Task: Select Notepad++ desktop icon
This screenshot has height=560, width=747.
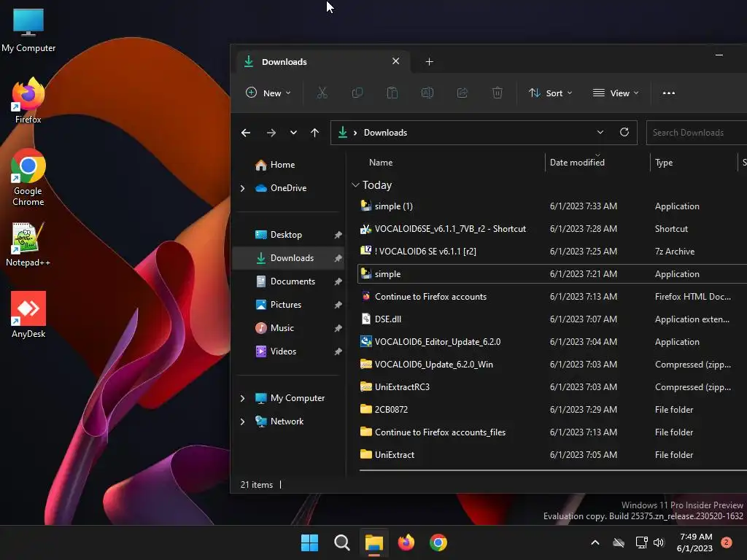Action: [28, 244]
